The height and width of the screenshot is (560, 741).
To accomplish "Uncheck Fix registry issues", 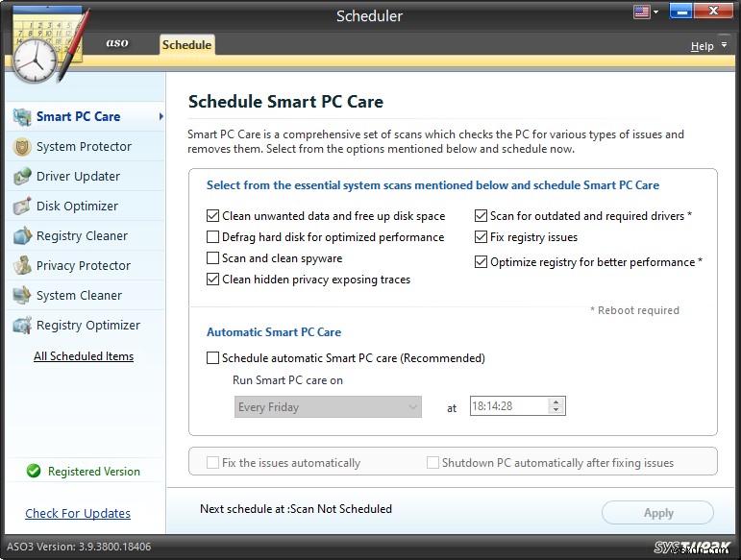I will point(481,237).
